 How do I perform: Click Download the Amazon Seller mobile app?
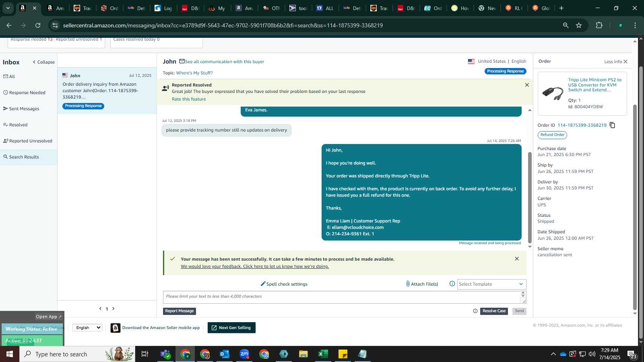pos(161,328)
